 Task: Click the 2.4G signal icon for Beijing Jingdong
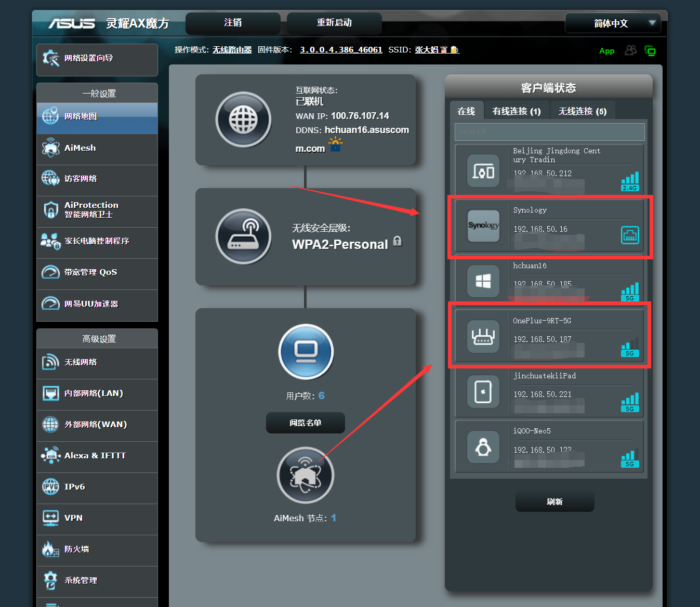pos(630,182)
